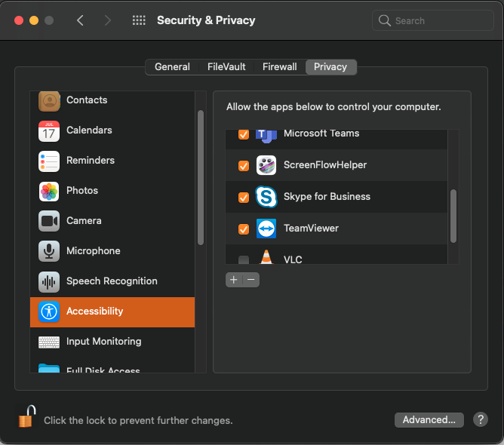The image size is (504, 445).
Task: Uncheck the TeamViewer checkbox
Action: pos(244,229)
